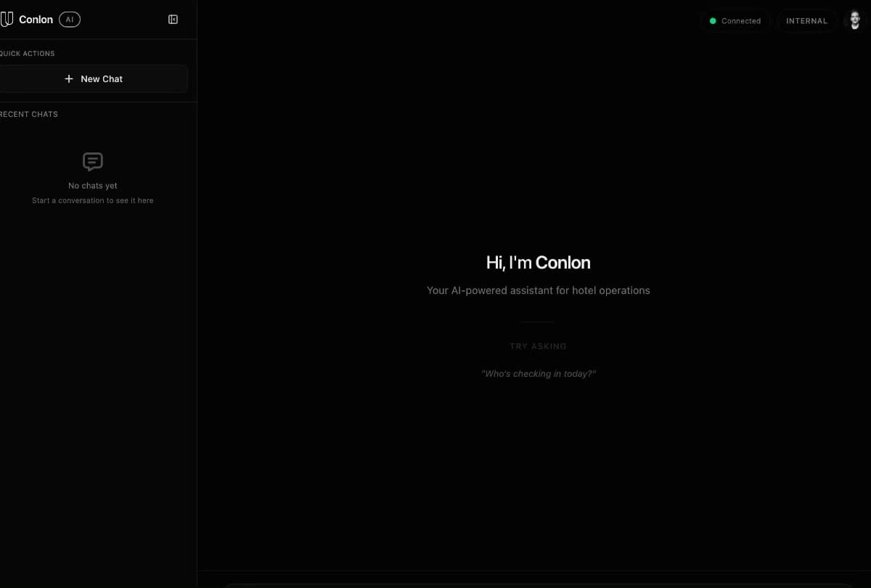The width and height of the screenshot is (871, 588).
Task: Click the AI badge beside Conlon
Action: tap(70, 20)
